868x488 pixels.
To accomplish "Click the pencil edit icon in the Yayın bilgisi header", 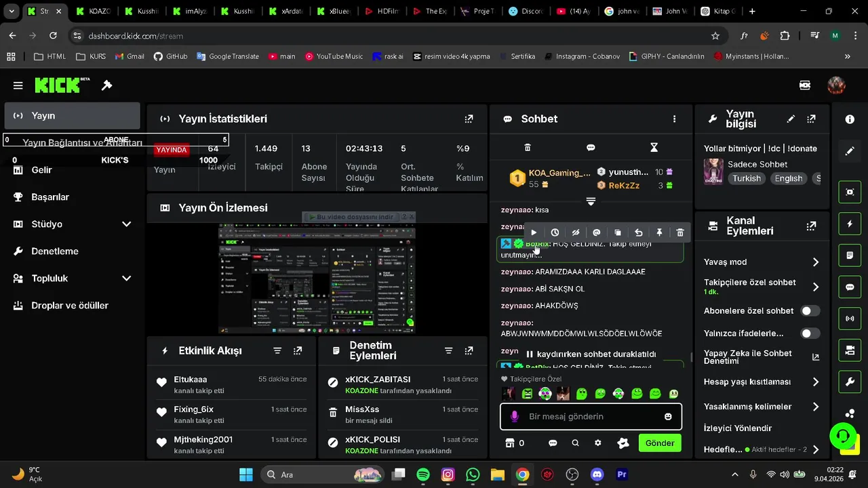I will pos(791,119).
